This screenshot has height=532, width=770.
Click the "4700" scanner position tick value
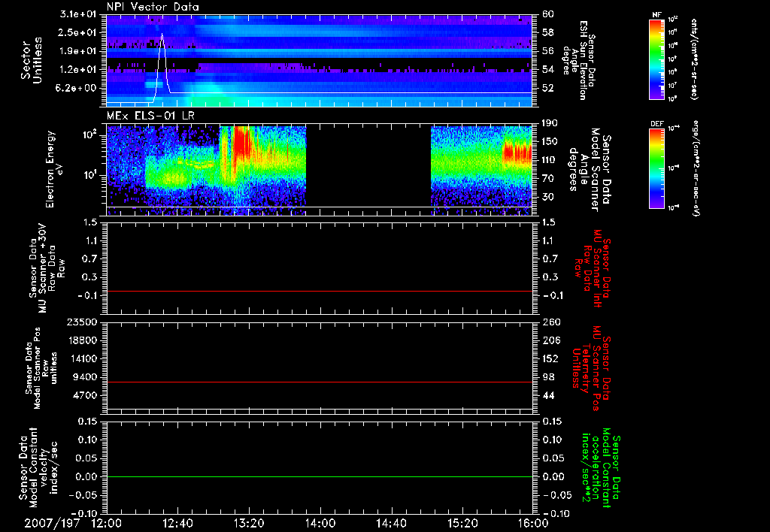pyautogui.click(x=86, y=395)
